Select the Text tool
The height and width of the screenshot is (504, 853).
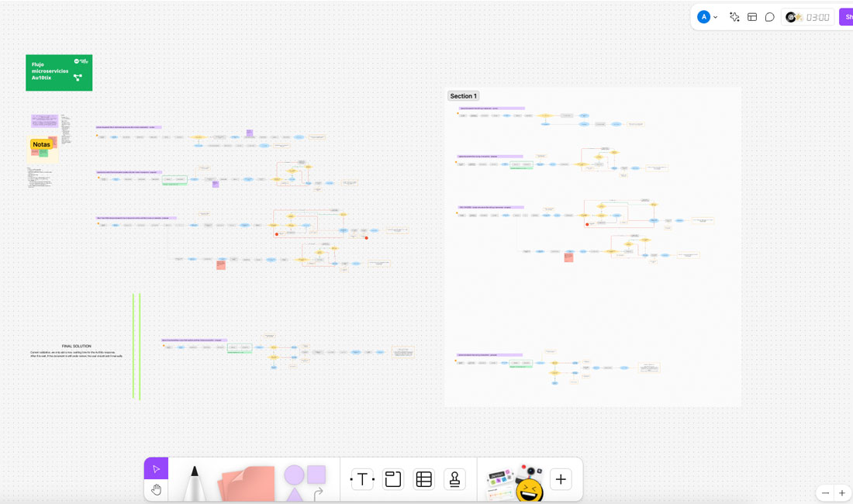coord(362,479)
